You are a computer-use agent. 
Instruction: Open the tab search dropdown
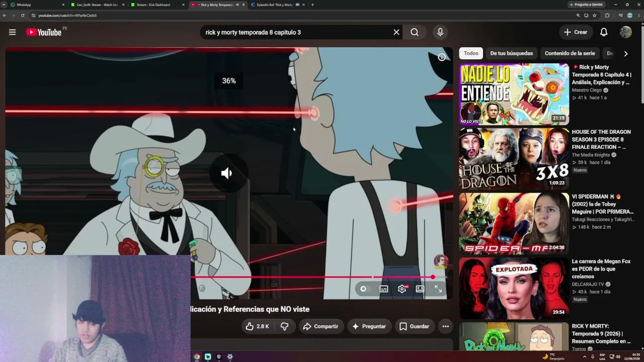coord(4,5)
